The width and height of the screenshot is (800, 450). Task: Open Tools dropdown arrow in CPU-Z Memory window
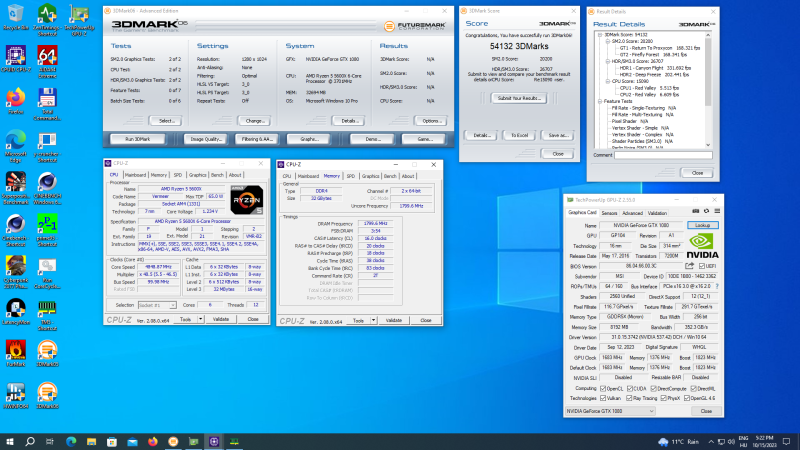pos(373,320)
